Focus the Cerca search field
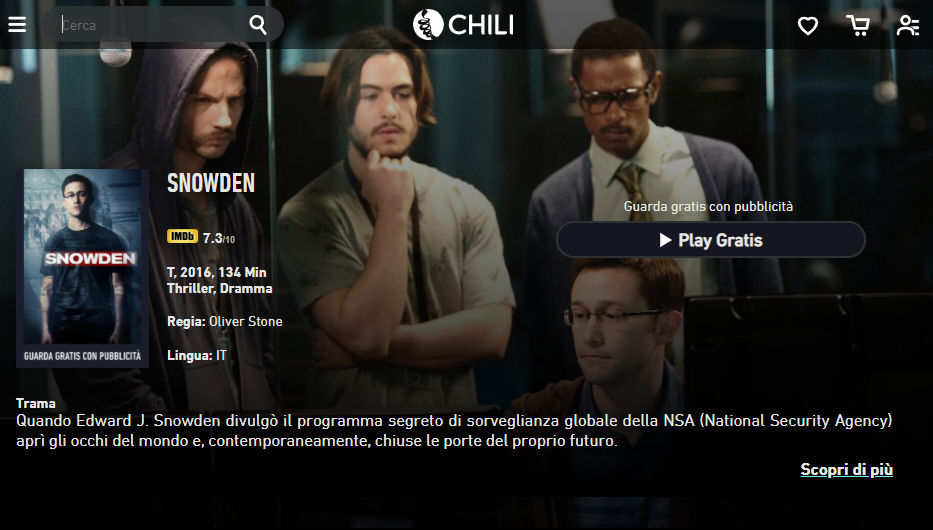Image resolution: width=933 pixels, height=530 pixels. click(152, 25)
